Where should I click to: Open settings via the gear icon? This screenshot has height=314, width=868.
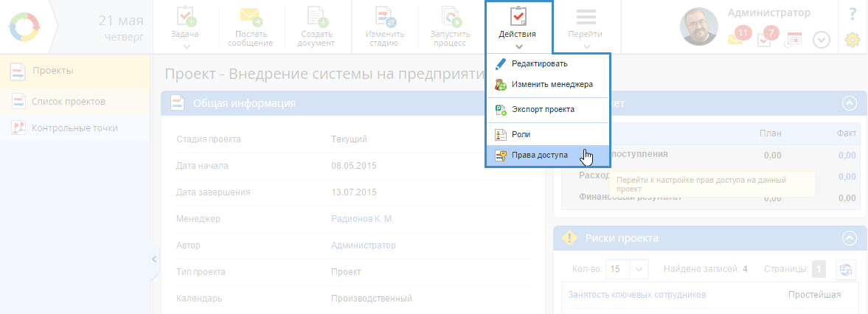pyautogui.click(x=852, y=40)
